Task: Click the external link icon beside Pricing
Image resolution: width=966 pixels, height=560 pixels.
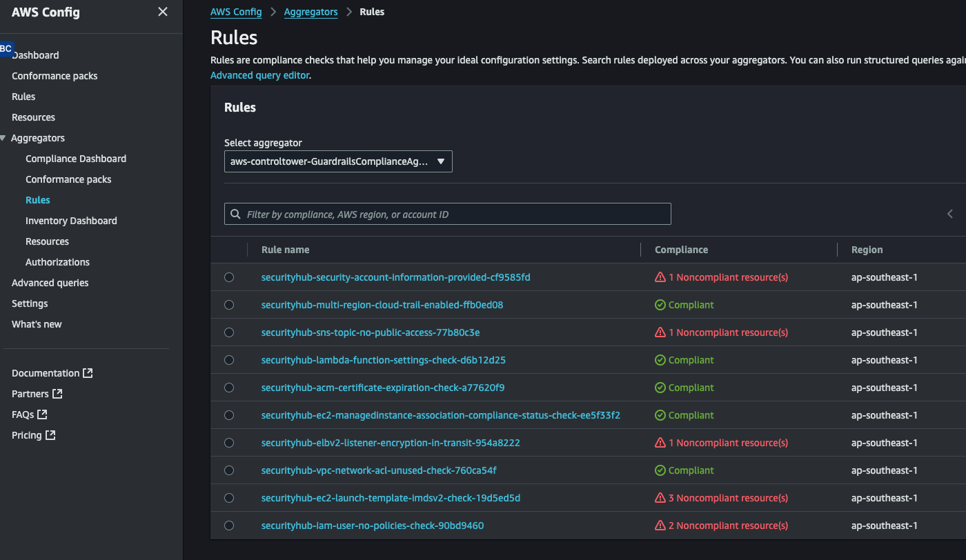Action: pyautogui.click(x=50, y=435)
